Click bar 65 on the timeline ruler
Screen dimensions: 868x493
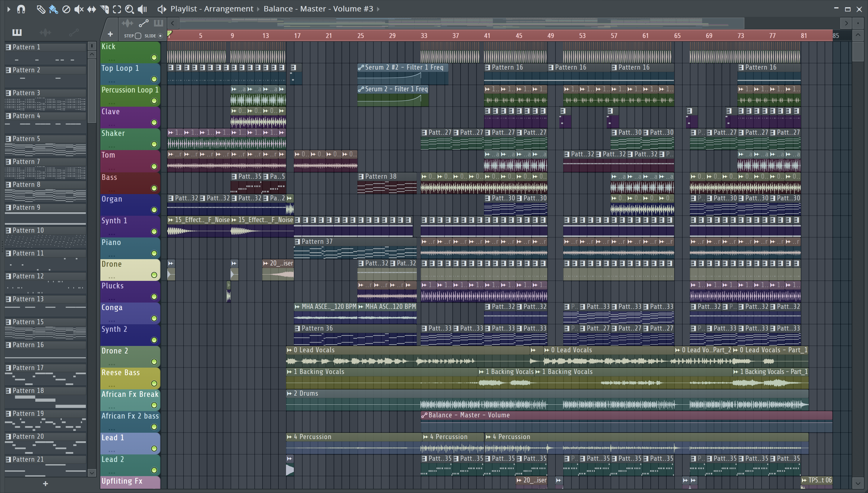677,36
